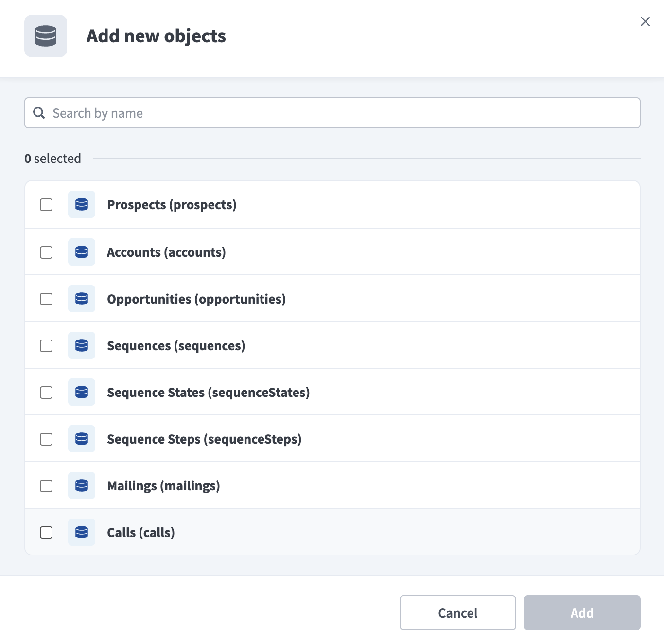Screen dimensions: 664x644
Task: Click the database icon beside Sequences
Action: (82, 345)
